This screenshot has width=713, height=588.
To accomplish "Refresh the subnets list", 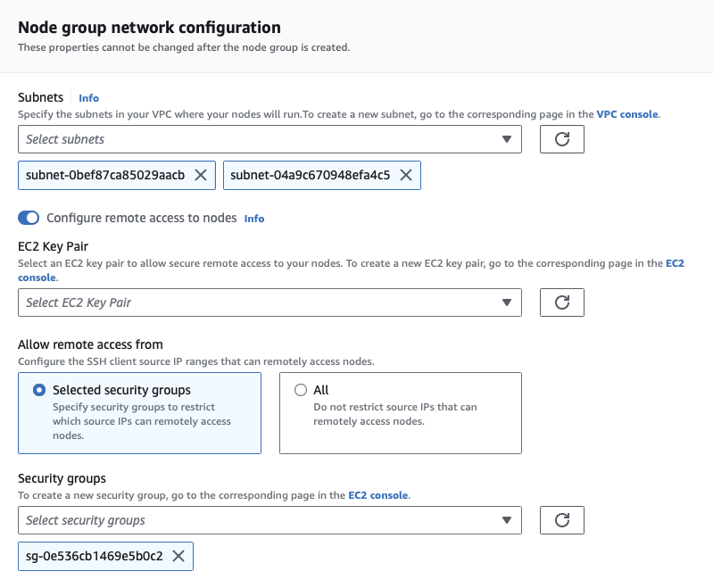I will coord(561,139).
